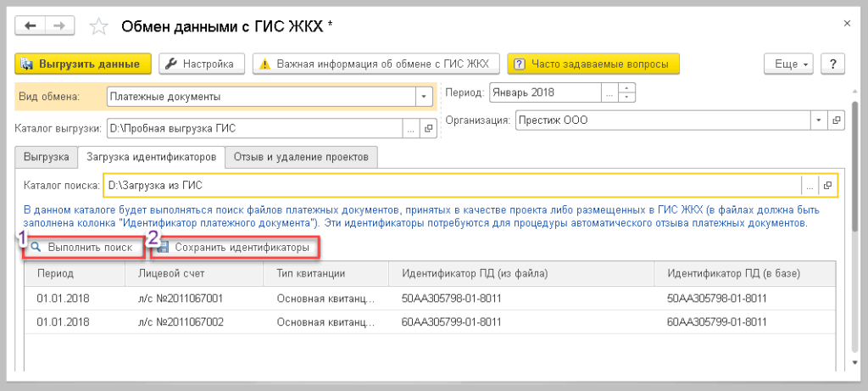Open the Отзыв и удаление проектов tab
Viewport: 868px width, 391px height.
[x=303, y=158]
